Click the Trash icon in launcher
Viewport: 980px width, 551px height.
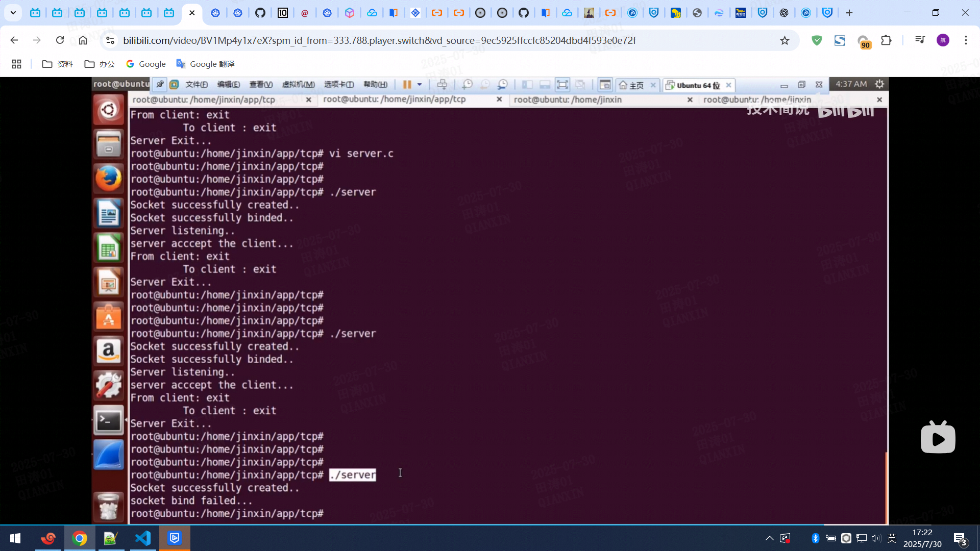(x=108, y=506)
